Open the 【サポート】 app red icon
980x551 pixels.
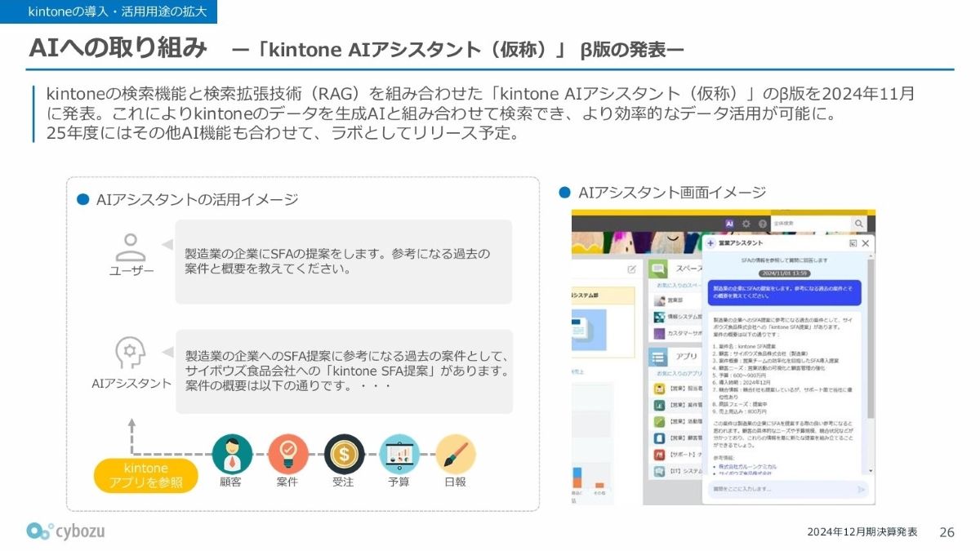(659, 455)
